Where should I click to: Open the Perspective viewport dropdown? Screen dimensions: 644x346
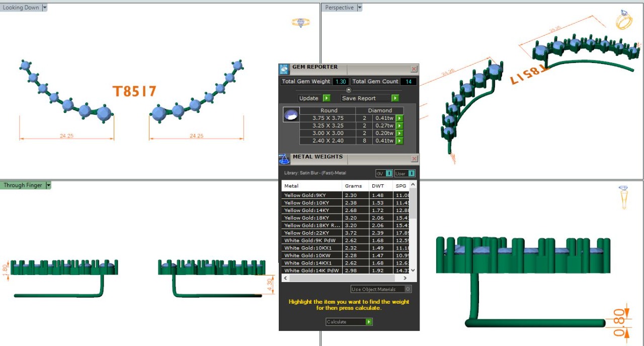tap(359, 8)
